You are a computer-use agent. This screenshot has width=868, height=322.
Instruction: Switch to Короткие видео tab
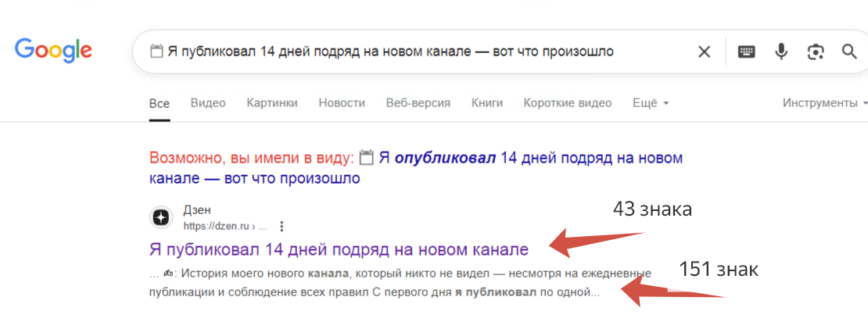coord(568,103)
